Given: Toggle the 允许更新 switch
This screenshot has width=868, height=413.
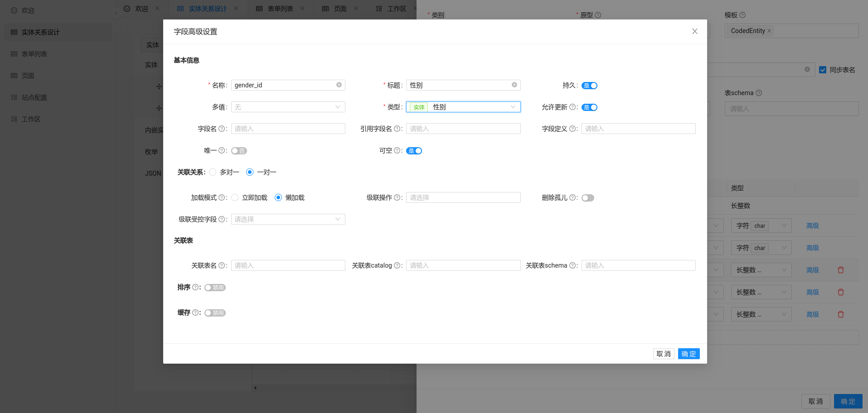Looking at the screenshot, I should (590, 107).
